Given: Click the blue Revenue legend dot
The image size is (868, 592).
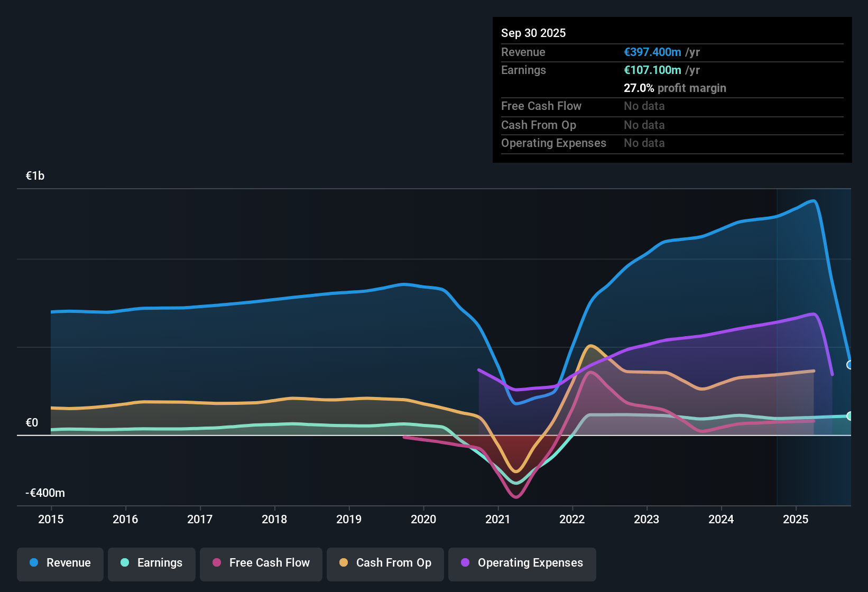Looking at the screenshot, I should coord(33,563).
